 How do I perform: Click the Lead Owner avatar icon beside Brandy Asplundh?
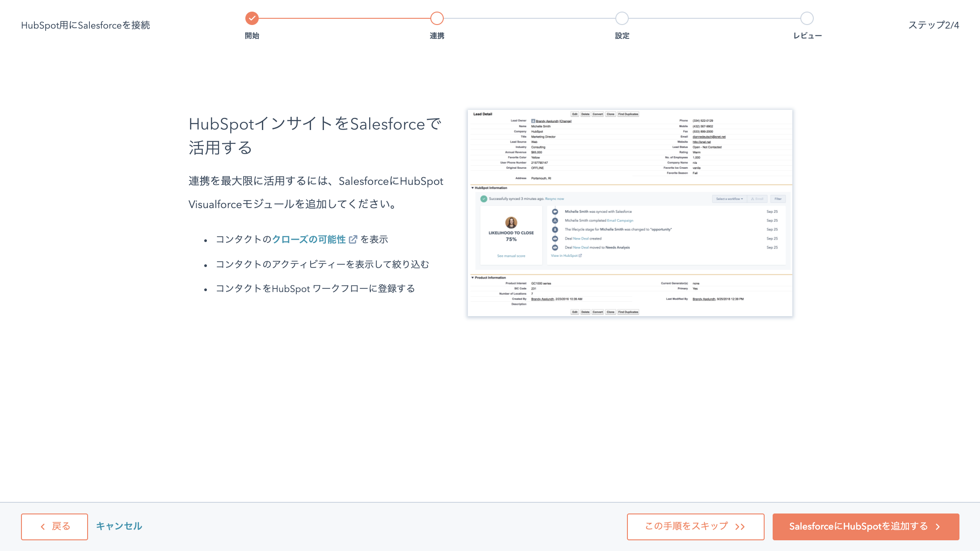(x=533, y=120)
